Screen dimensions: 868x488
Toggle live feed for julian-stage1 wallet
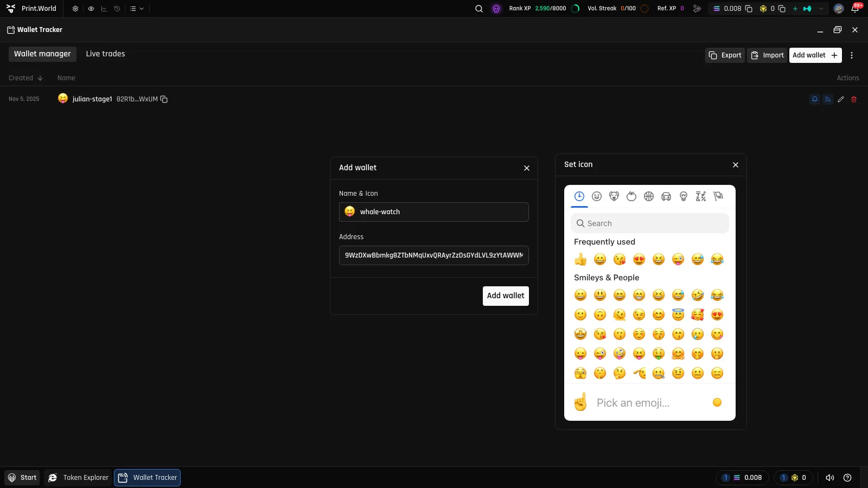coord(828,99)
